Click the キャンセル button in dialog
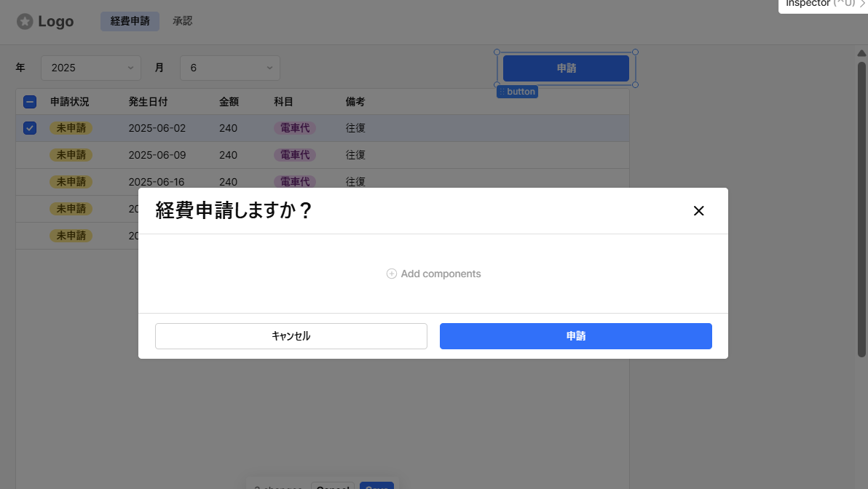The width and height of the screenshot is (868, 489). tap(291, 336)
